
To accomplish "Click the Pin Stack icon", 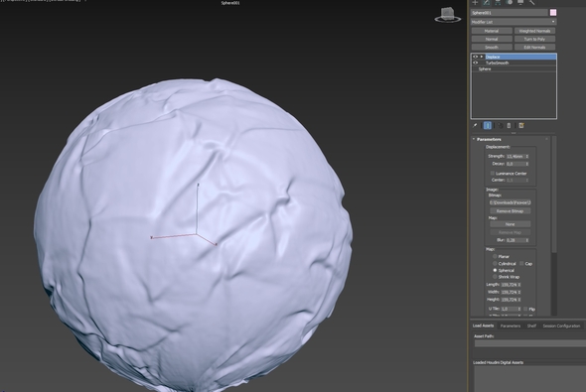I will 475,126.
